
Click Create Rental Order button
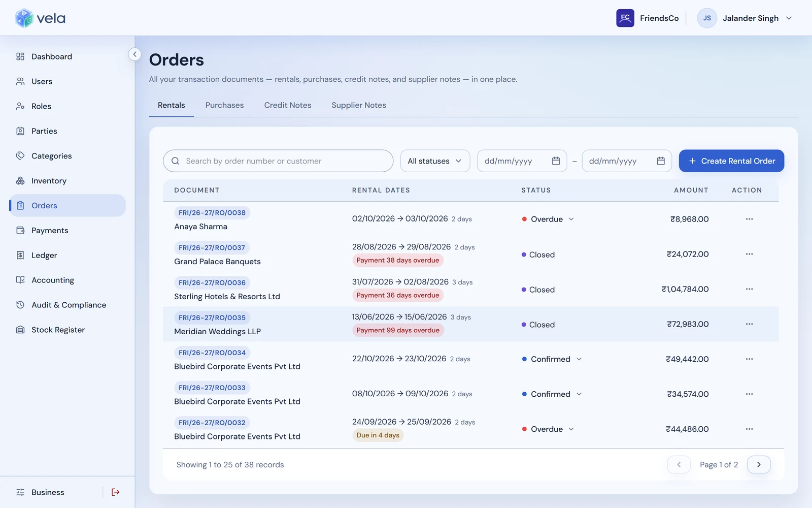click(x=731, y=161)
